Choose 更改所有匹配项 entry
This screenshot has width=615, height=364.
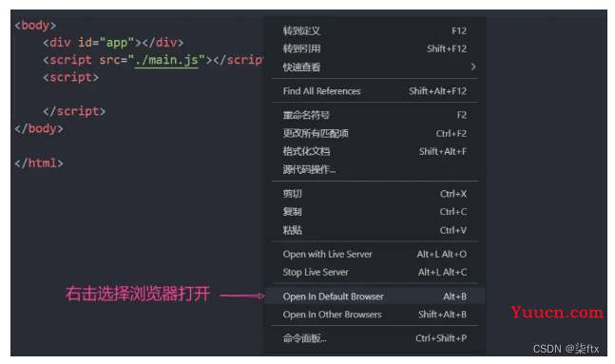coord(375,133)
